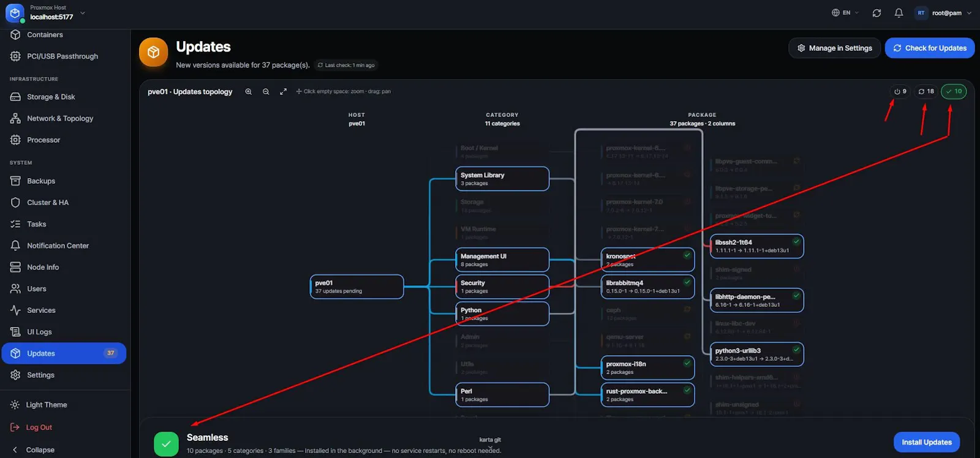Select the dimmed Storage category node
980x458 pixels.
502,206
